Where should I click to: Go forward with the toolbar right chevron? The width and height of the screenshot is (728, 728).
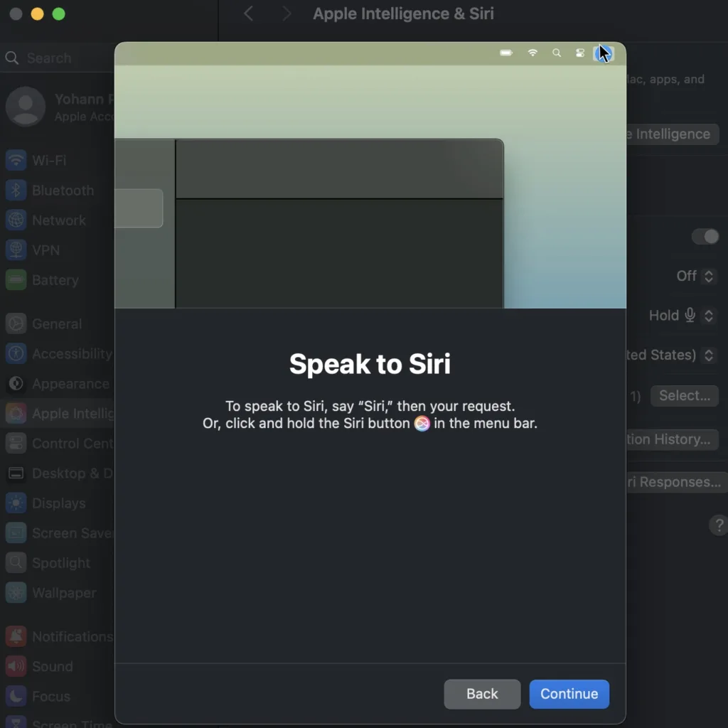tap(287, 14)
